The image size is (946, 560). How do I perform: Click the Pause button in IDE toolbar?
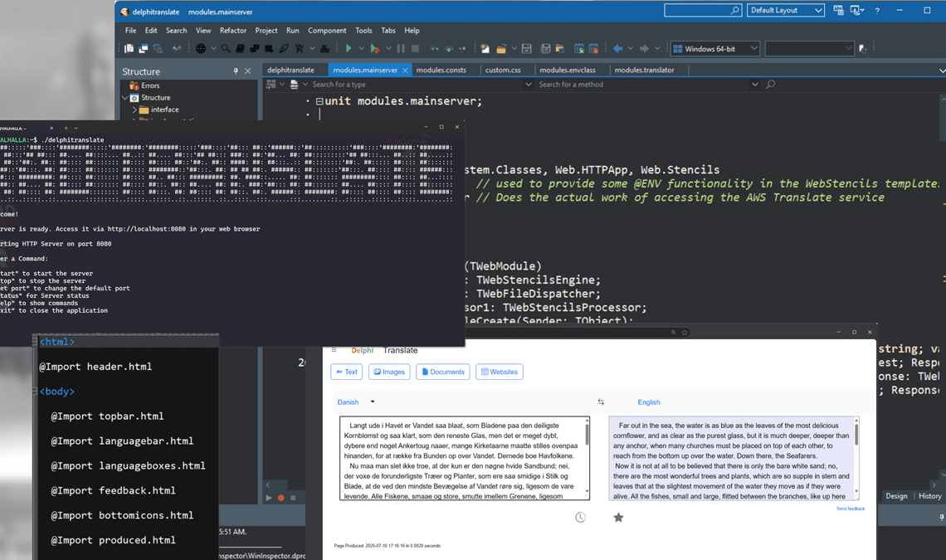pyautogui.click(x=401, y=49)
